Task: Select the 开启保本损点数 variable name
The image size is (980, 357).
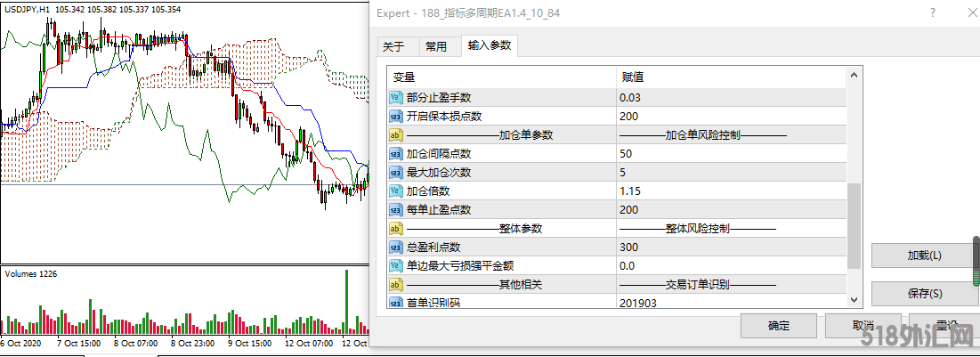Action: pos(444,117)
